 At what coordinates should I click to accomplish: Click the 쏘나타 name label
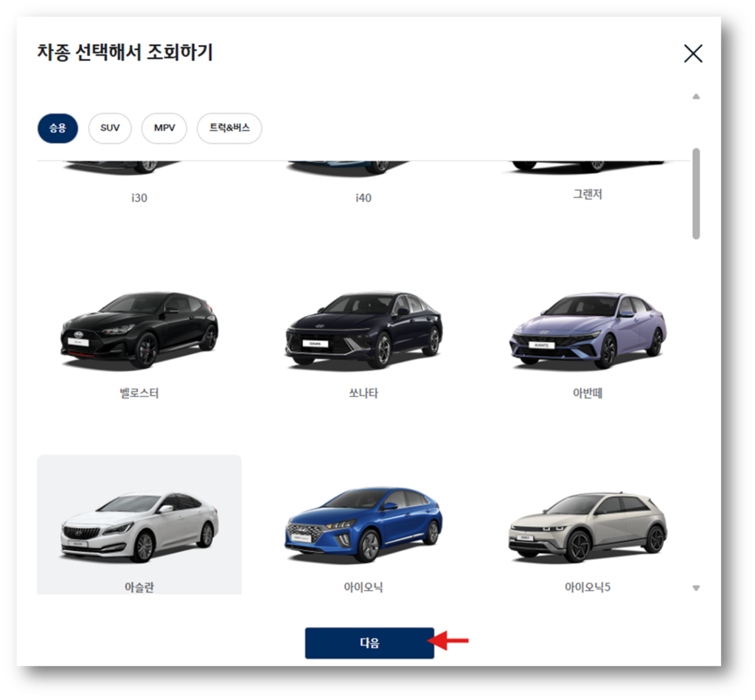[363, 393]
